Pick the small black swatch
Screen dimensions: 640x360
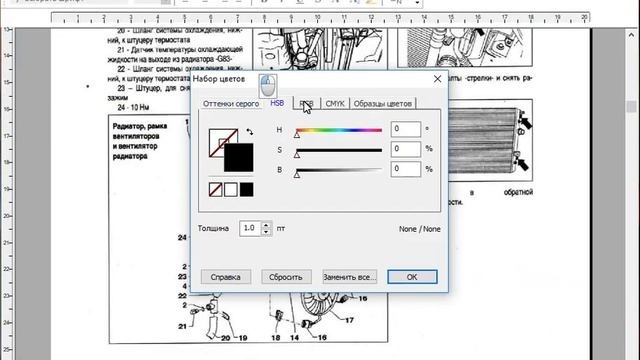tap(246, 189)
